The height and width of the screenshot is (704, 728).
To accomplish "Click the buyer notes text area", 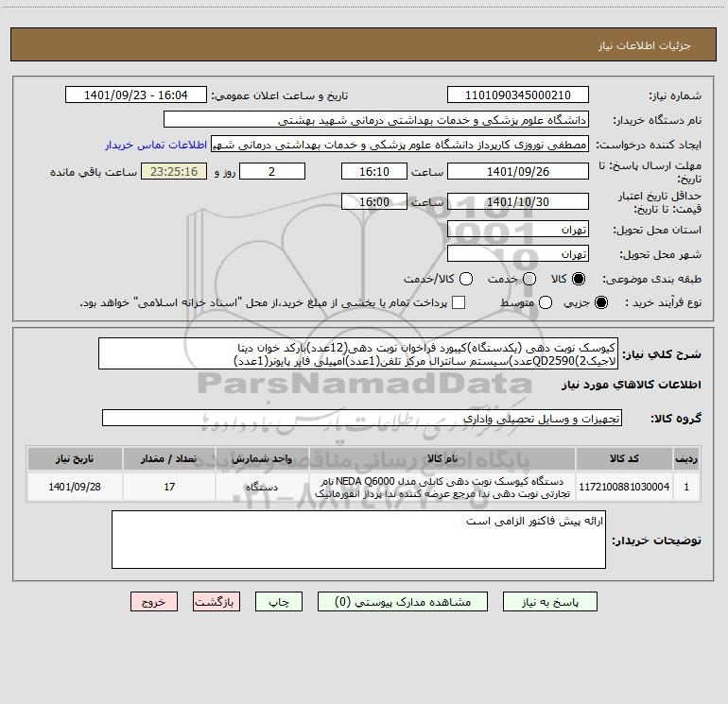I will (x=358, y=540).
